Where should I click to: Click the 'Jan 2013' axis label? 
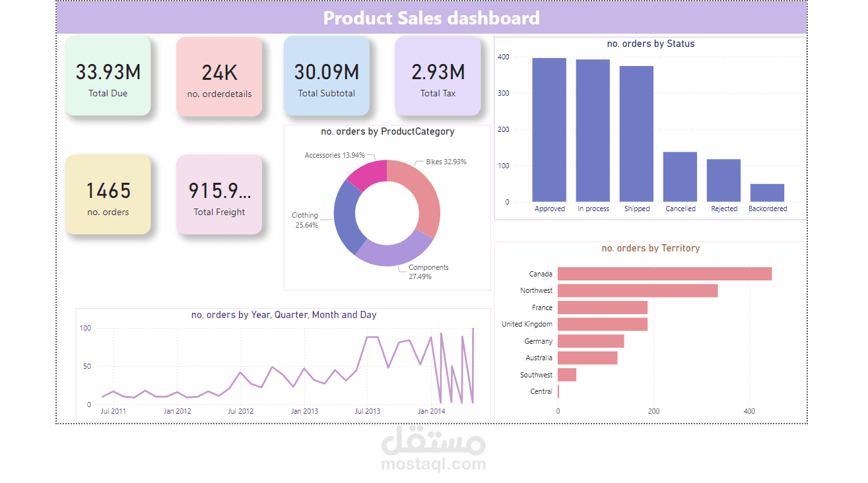pyautogui.click(x=305, y=411)
